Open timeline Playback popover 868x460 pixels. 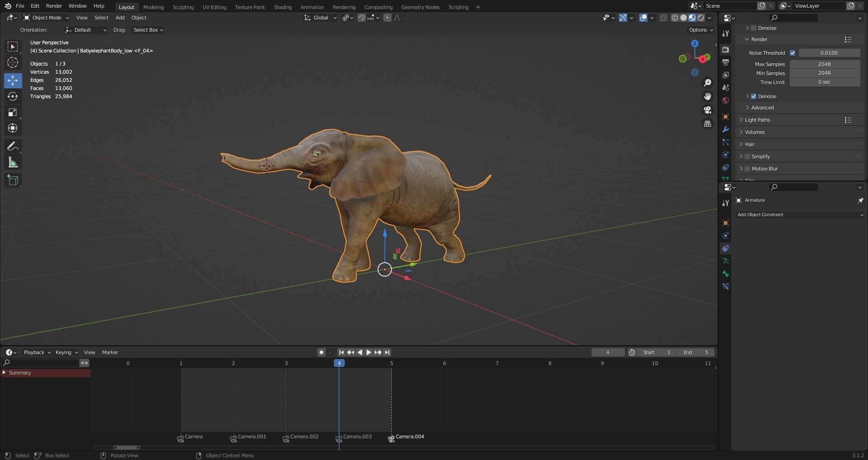(37, 352)
